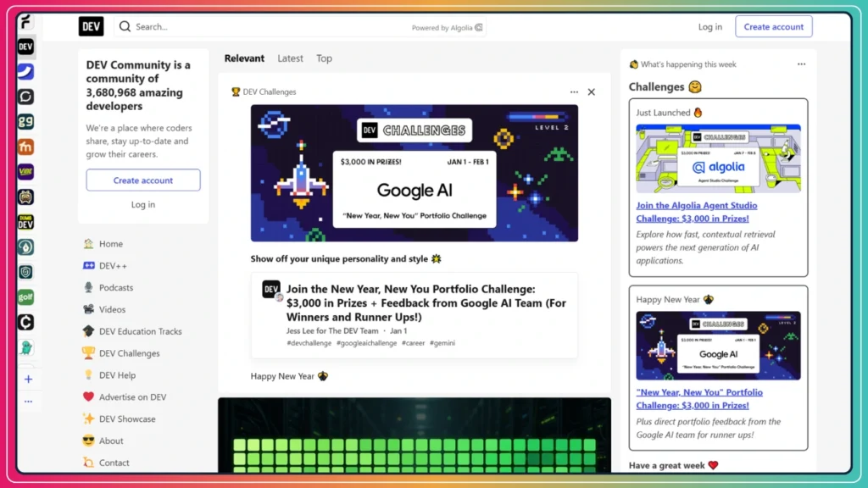The width and height of the screenshot is (868, 488).
Task: Click the large Google AI challenge banner image
Action: [414, 173]
